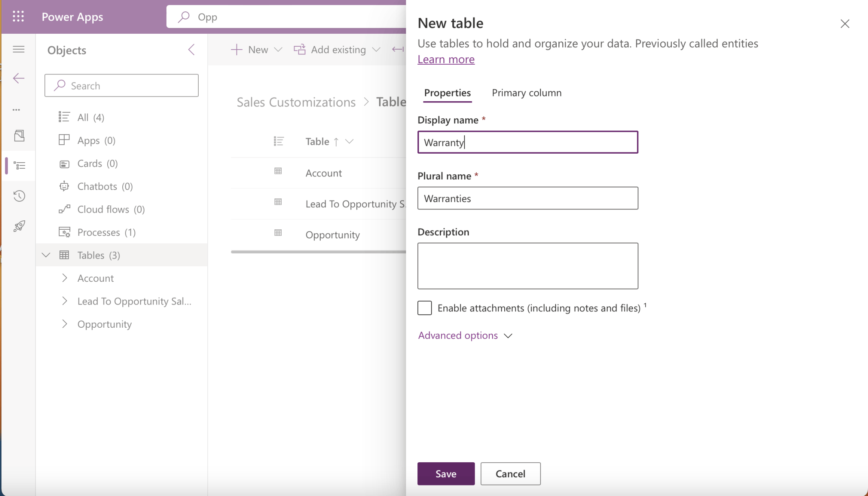The image size is (868, 496).
Task: Switch to the Primary column tab
Action: click(526, 93)
